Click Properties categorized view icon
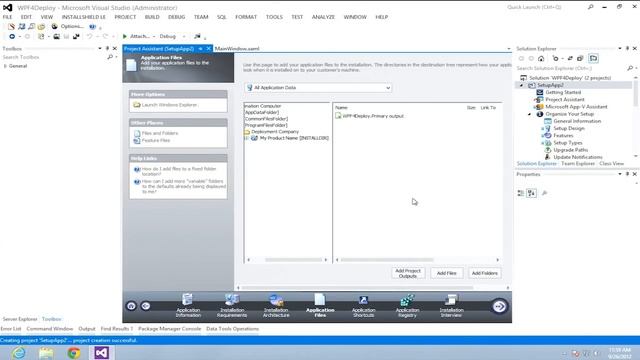Image resolution: width=640 pixels, height=360 pixels. pos(521,193)
